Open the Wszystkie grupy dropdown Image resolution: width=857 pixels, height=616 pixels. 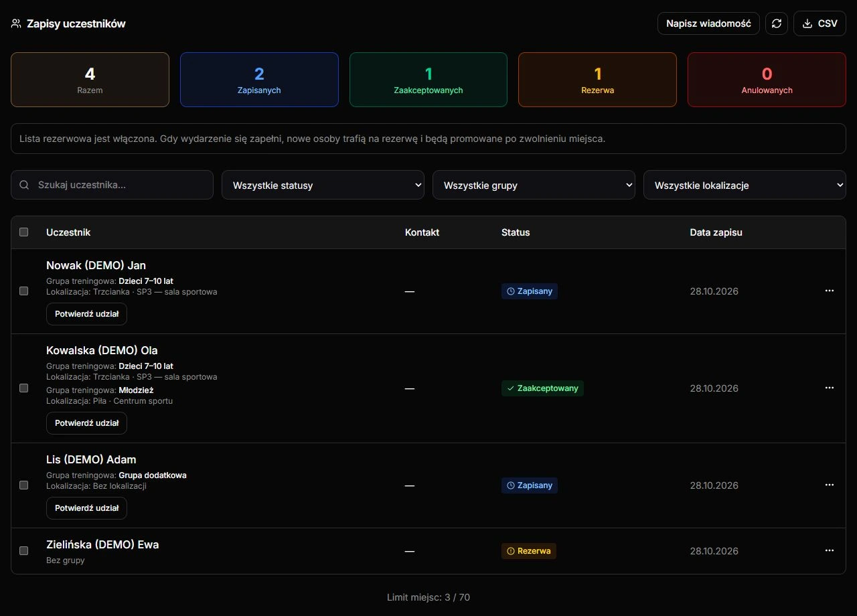tap(534, 185)
